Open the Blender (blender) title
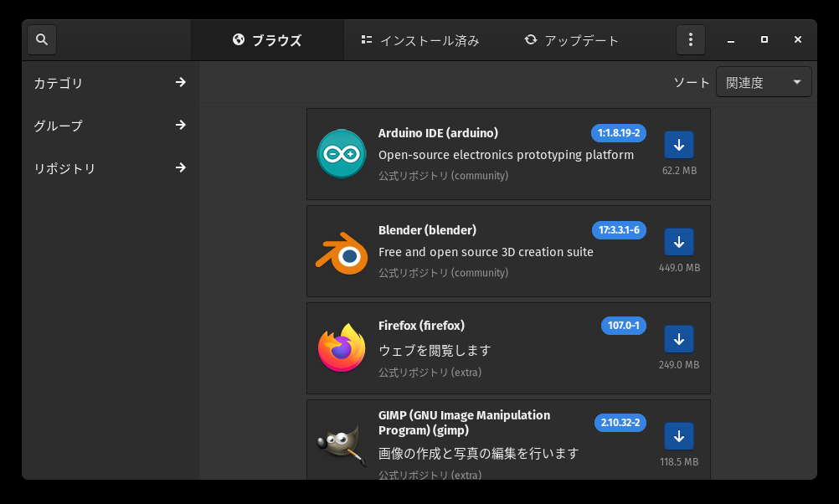The width and height of the screenshot is (839, 504). 427,230
